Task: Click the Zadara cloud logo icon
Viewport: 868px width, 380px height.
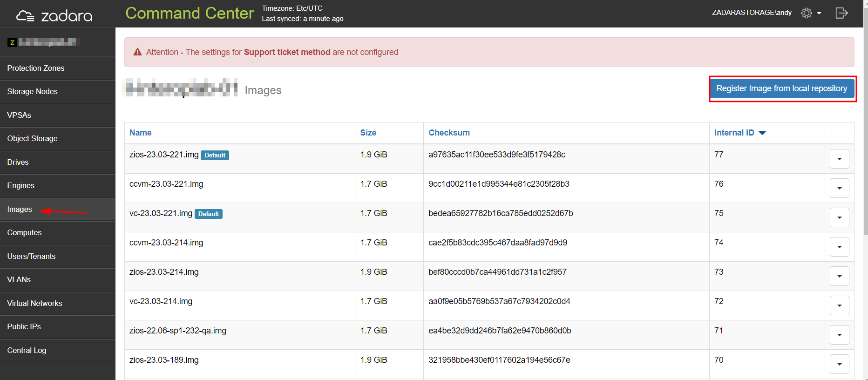Action: (25, 16)
